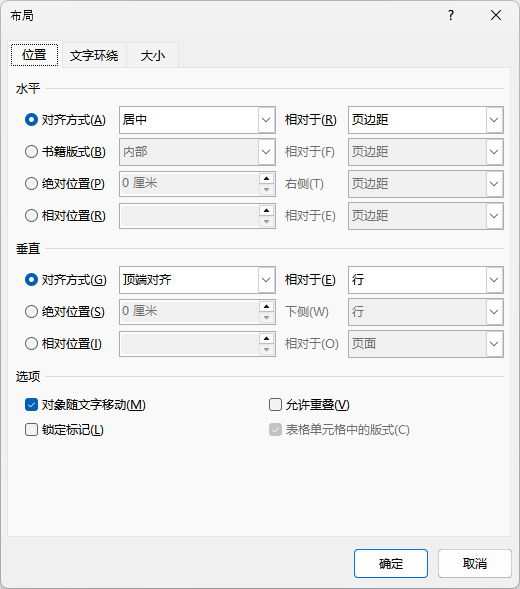520x589 pixels.
Task: Click 确定 button to confirm
Action: click(391, 563)
